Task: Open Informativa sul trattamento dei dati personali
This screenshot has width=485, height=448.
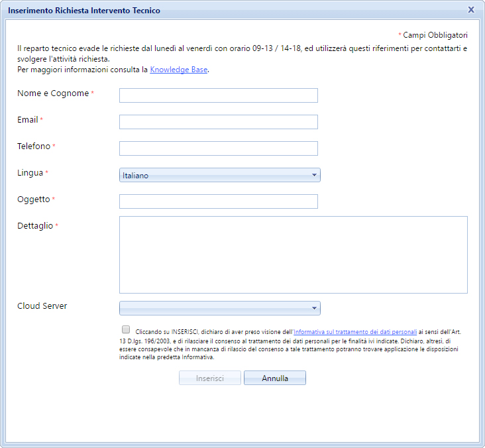Action: pos(355,332)
